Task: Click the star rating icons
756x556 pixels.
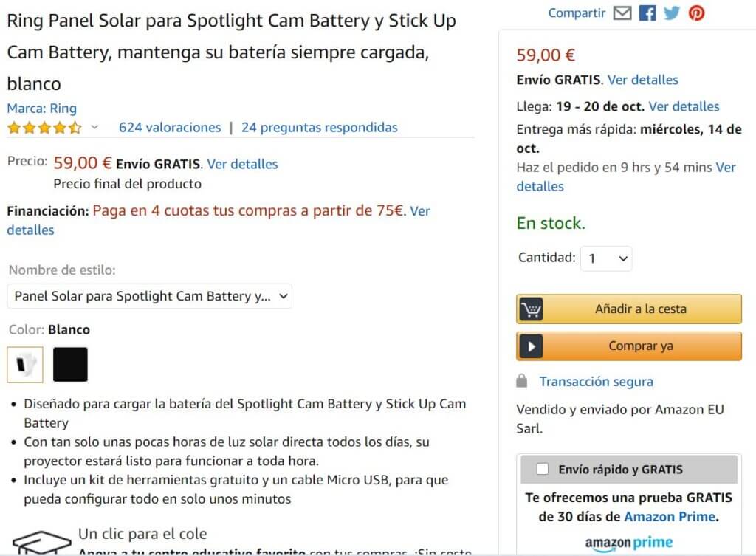Action: [44, 128]
